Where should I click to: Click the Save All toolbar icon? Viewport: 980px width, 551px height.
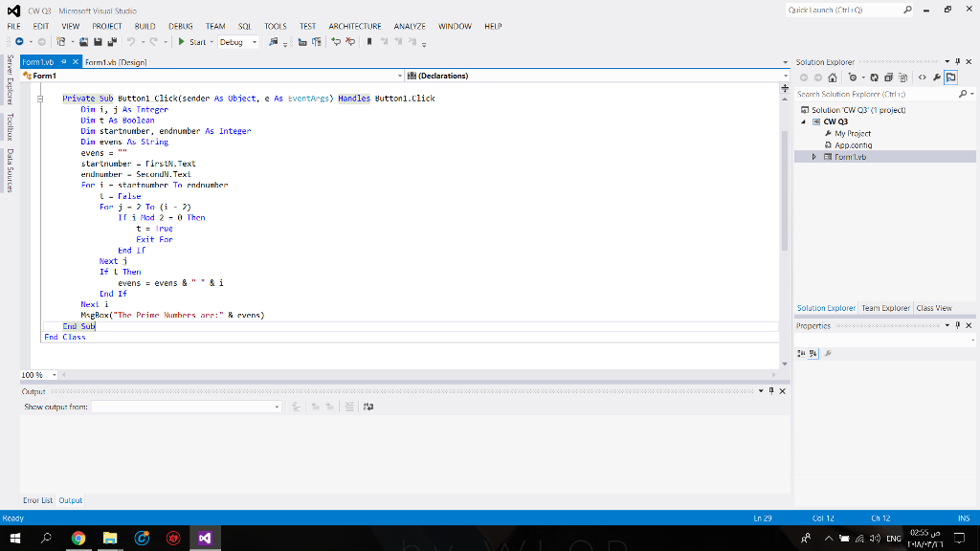[113, 42]
